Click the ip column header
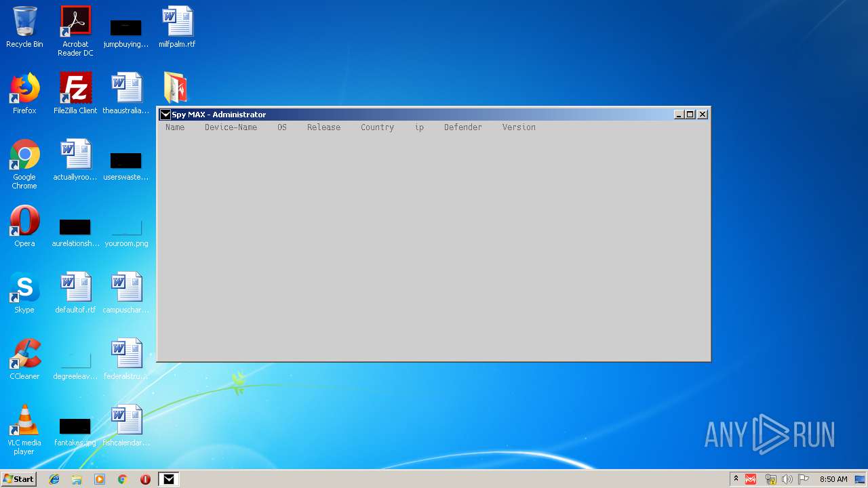This screenshot has width=868, height=488. click(419, 127)
